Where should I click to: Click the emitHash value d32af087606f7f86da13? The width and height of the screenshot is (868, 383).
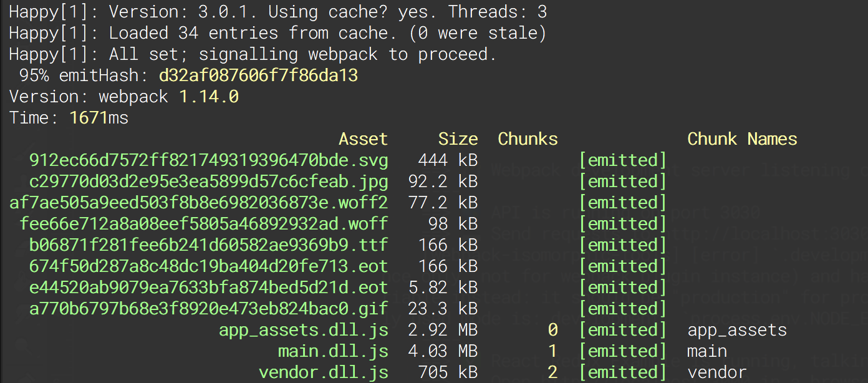click(x=258, y=75)
